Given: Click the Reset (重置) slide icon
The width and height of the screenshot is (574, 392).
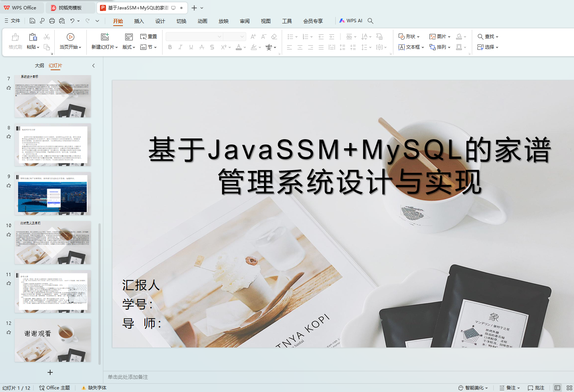Looking at the screenshot, I should 149,37.
